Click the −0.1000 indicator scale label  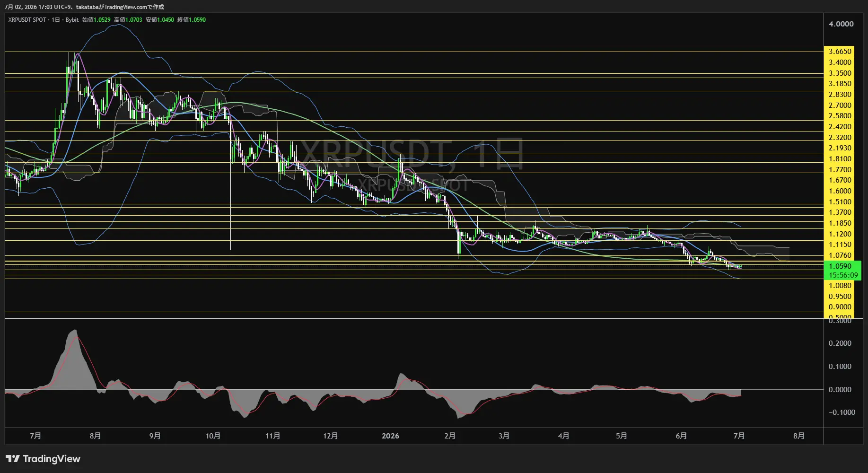pos(842,412)
